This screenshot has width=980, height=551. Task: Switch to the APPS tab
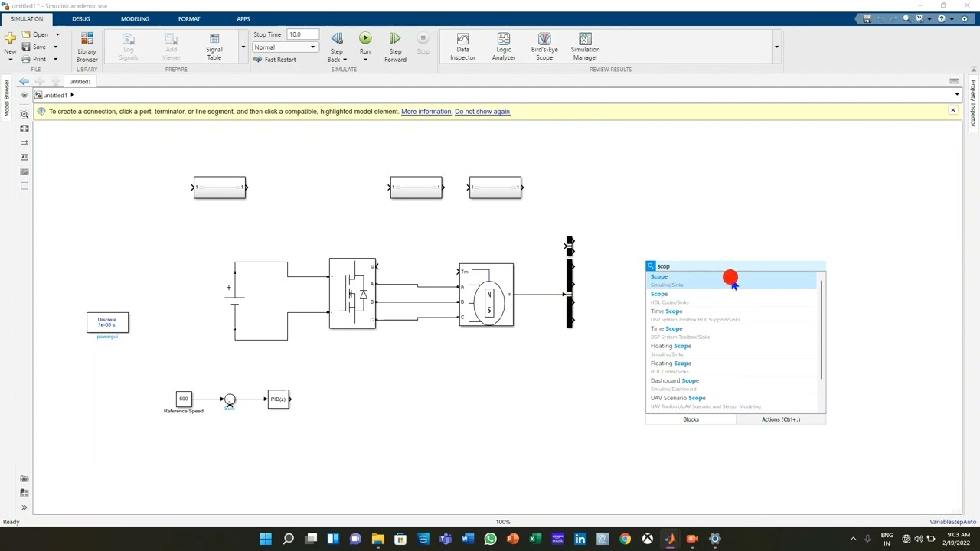[x=243, y=18]
